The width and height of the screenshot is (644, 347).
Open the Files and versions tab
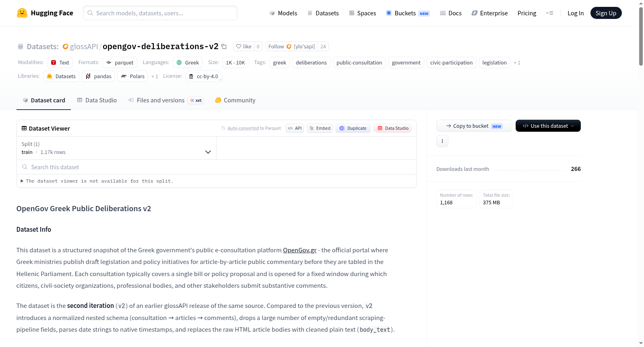click(166, 100)
